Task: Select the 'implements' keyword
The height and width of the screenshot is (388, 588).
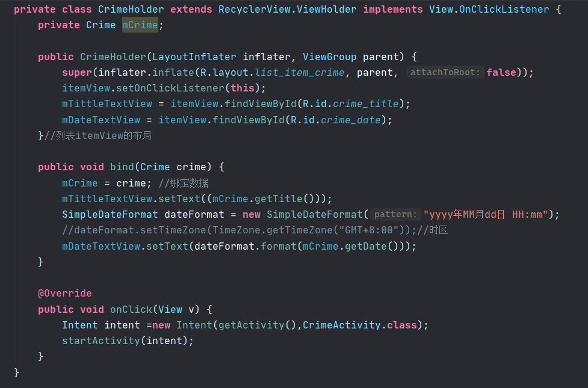Action: tap(392, 10)
